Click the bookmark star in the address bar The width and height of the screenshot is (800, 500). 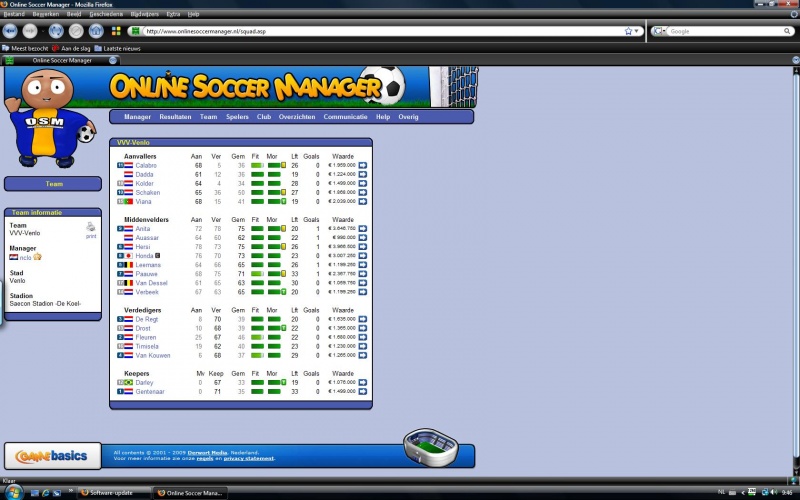pyautogui.click(x=627, y=31)
